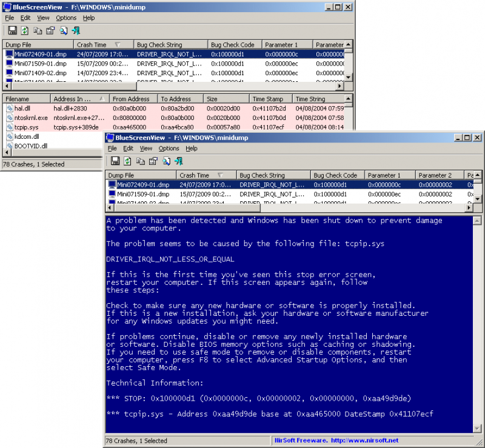Image resolution: width=485 pixels, height=448 pixels.
Task: Open Properties icon in the front window toolbar
Action: click(153, 161)
